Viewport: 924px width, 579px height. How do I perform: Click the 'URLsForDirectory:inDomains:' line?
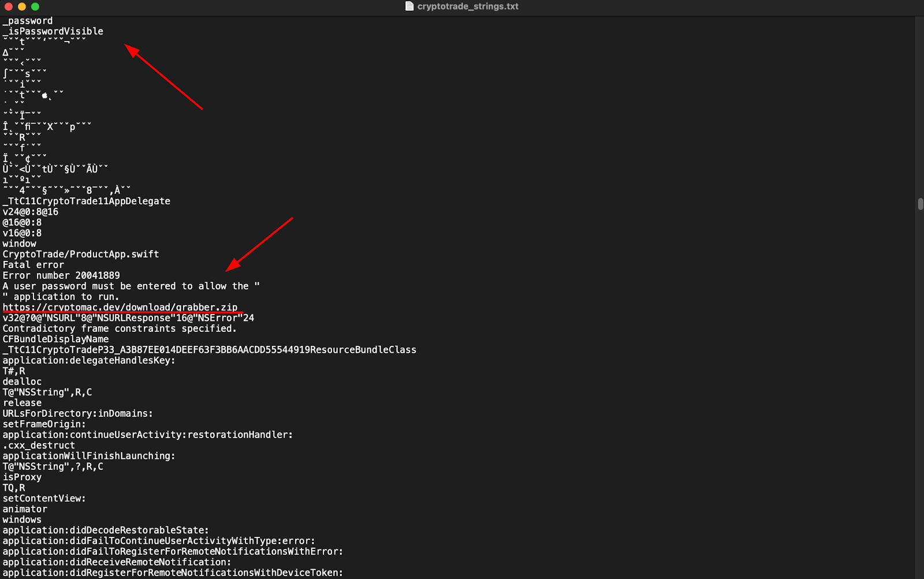78,413
